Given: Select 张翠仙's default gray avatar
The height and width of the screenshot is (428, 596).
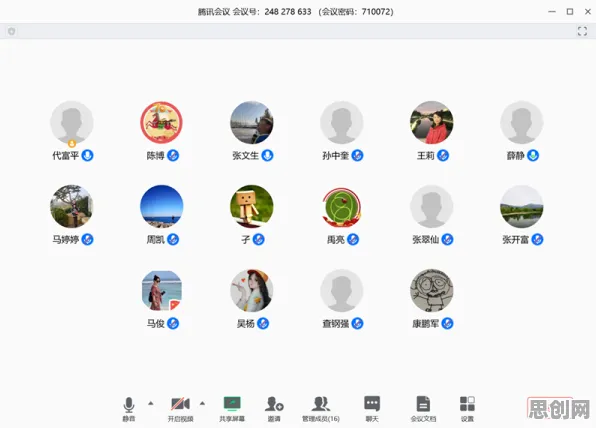Looking at the screenshot, I should pyautogui.click(x=431, y=206).
